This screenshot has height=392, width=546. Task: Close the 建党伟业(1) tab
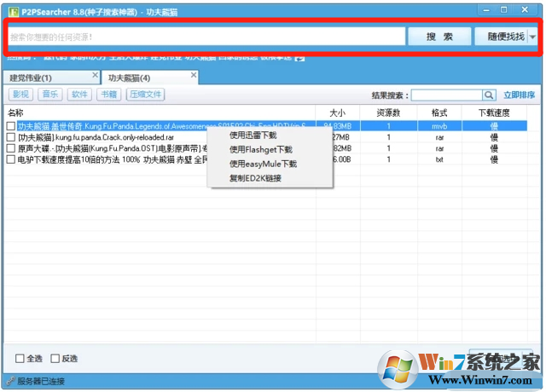tap(95, 75)
